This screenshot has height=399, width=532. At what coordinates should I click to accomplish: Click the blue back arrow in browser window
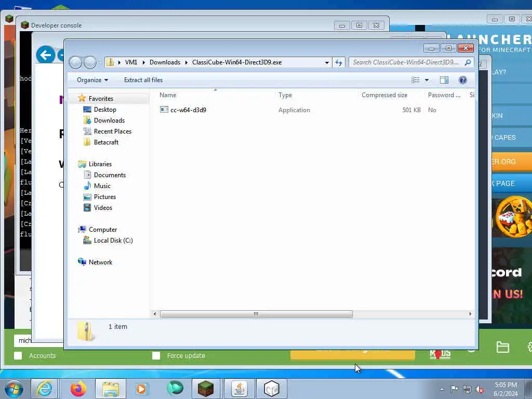[46, 55]
